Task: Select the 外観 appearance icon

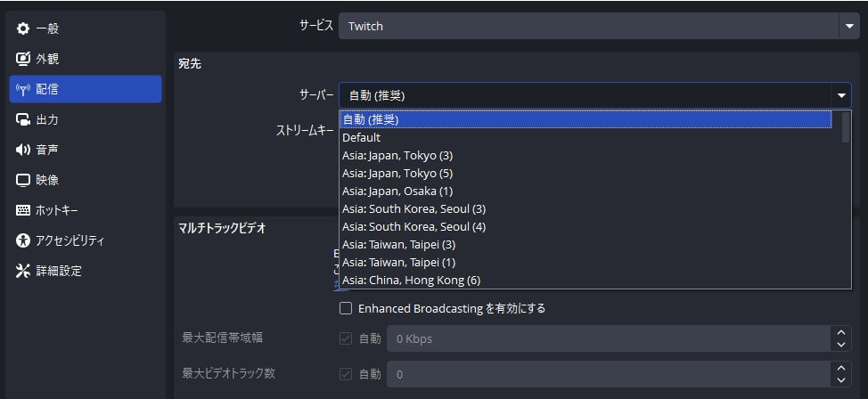Action: point(22,59)
